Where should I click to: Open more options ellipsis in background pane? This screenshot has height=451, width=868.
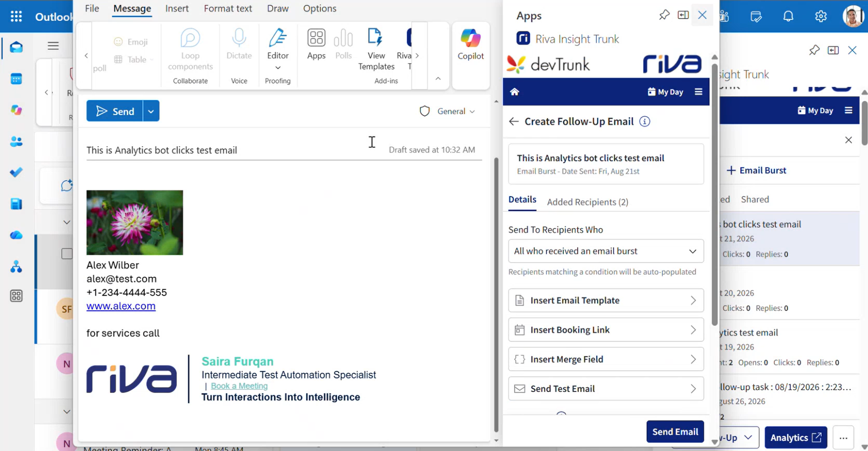click(843, 438)
